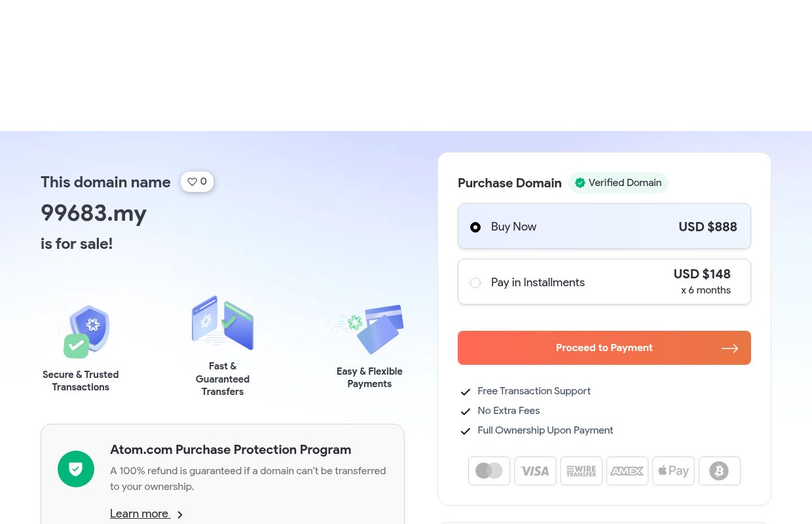Image resolution: width=812 pixels, height=524 pixels.
Task: Click the Visa payment icon
Action: (535, 471)
